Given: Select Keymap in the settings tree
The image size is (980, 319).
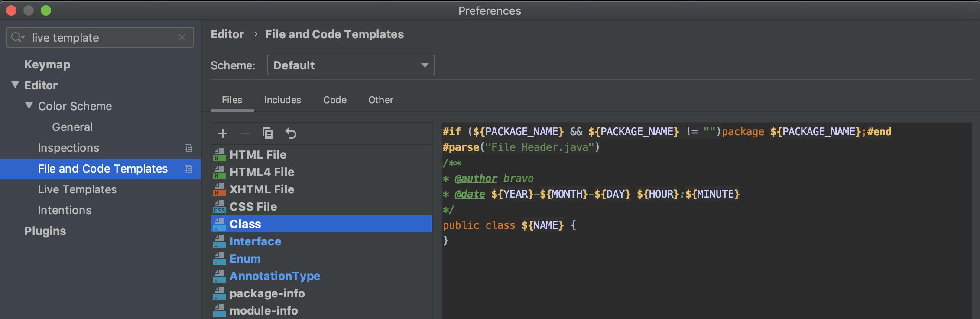Looking at the screenshot, I should click(x=47, y=65).
